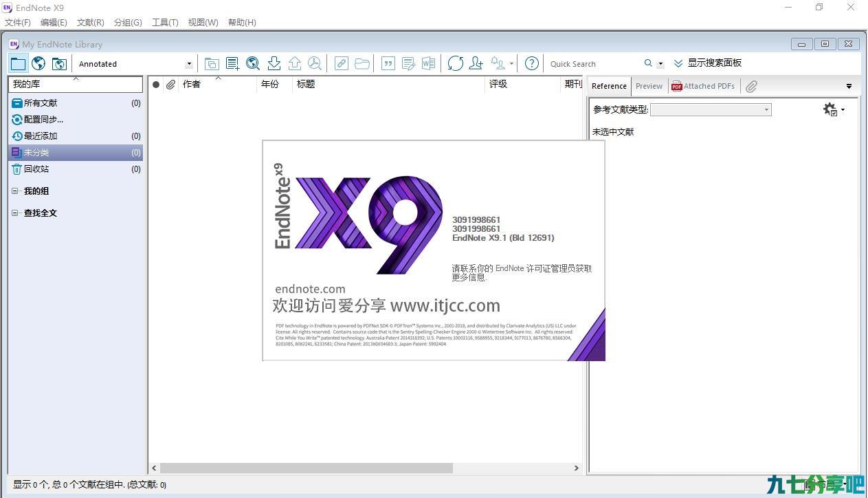Open reference panel tab options arrow

849,87
